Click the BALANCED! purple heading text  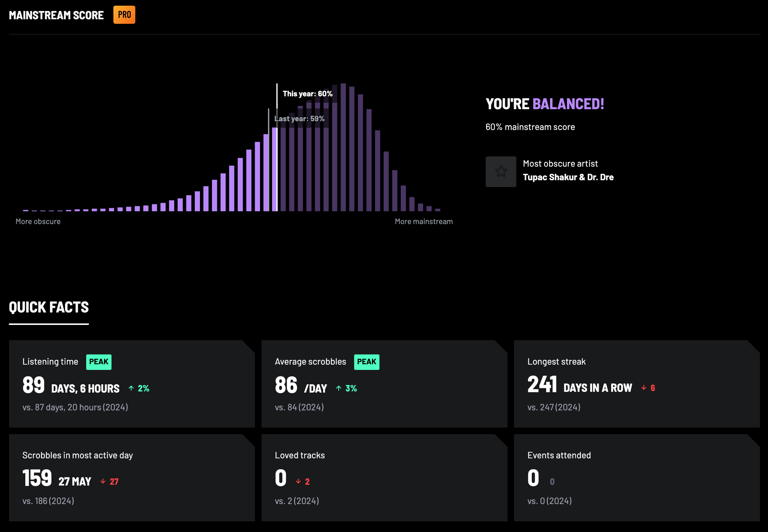[x=568, y=104]
